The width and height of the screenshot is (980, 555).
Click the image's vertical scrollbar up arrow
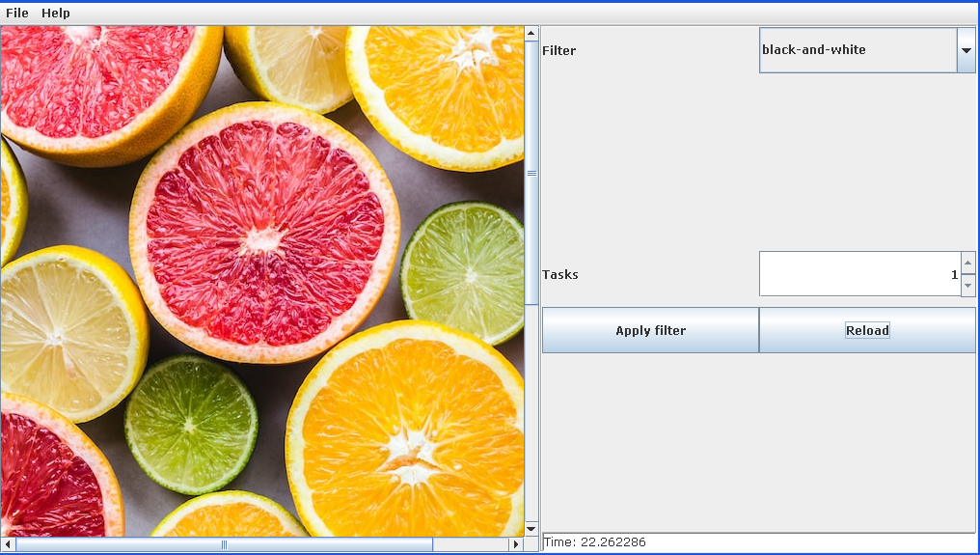tap(531, 34)
